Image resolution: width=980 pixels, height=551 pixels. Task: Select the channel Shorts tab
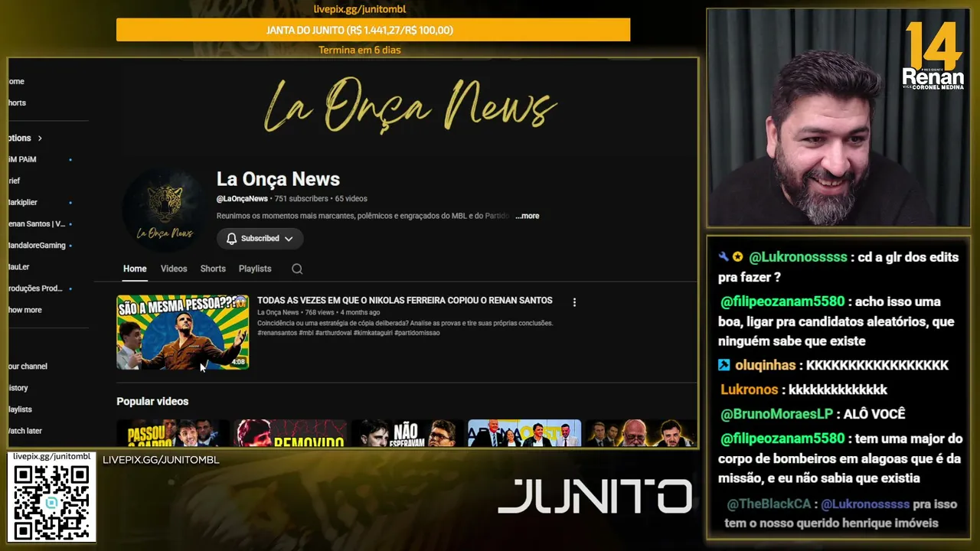point(213,269)
